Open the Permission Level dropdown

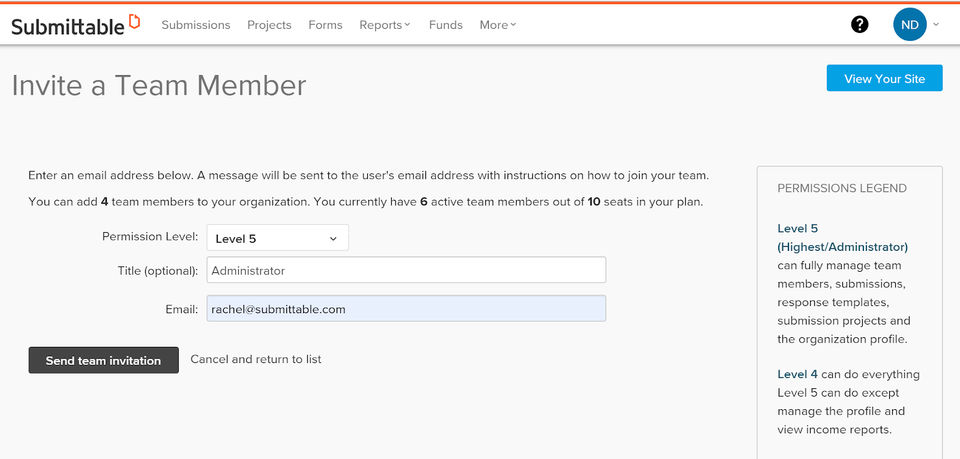pyautogui.click(x=278, y=238)
